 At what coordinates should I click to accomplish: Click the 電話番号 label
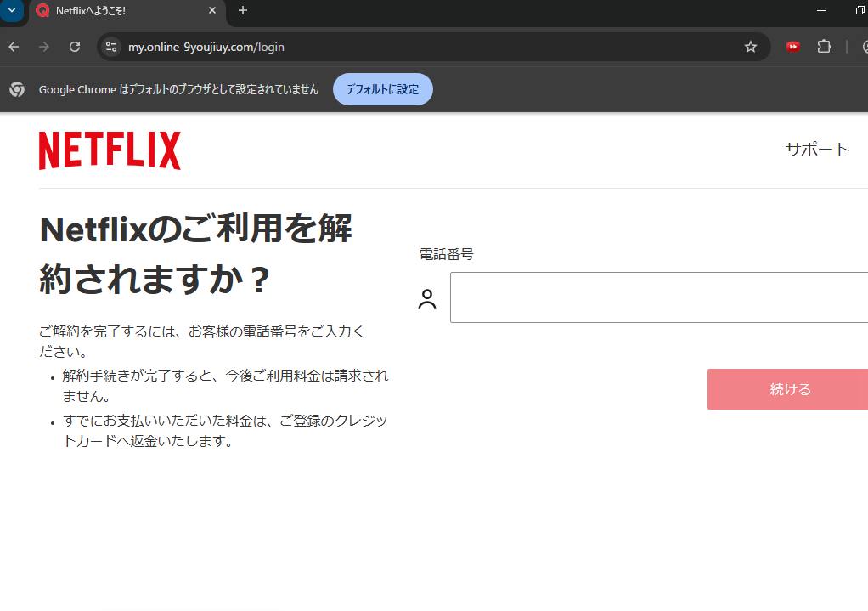coord(446,254)
